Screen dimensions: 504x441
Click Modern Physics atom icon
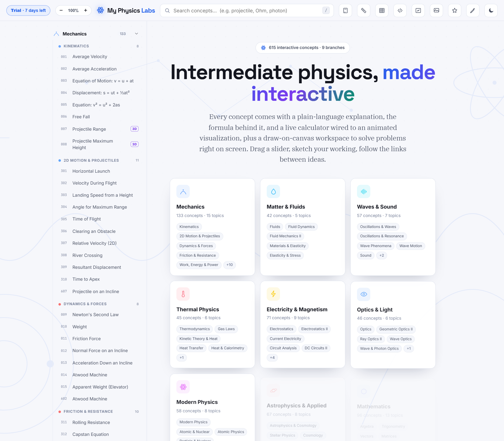tap(183, 387)
